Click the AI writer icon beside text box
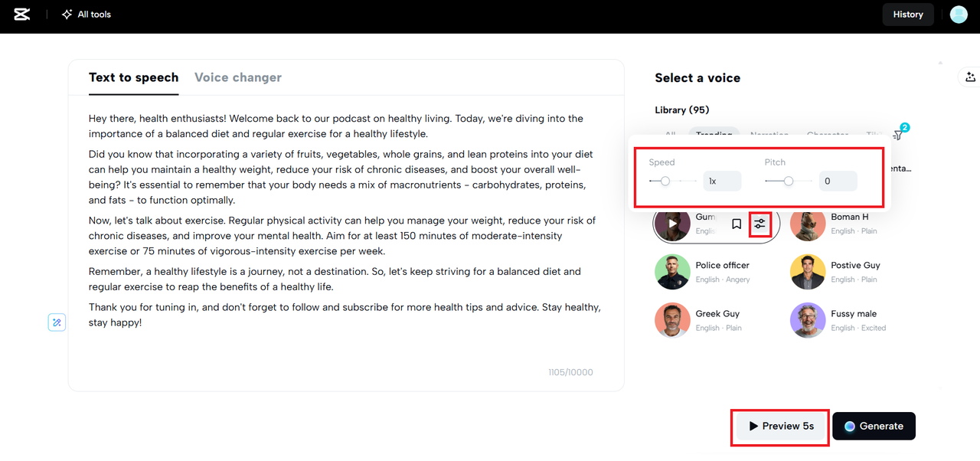Screen dimensions: 980x461 click(57, 322)
